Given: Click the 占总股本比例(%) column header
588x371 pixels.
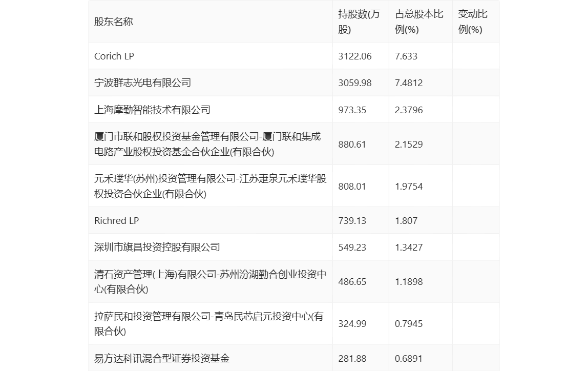Looking at the screenshot, I should 419,22.
